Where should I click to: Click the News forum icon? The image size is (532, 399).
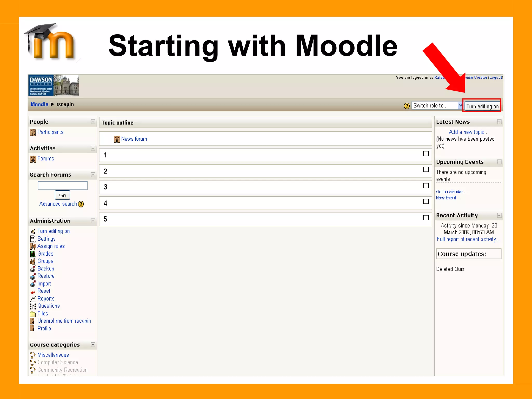[117, 139]
